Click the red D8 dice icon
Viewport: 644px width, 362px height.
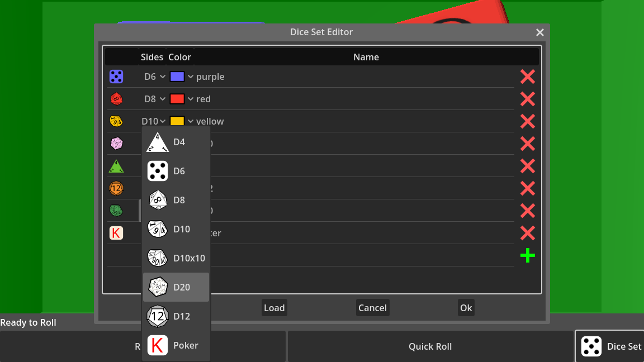click(116, 99)
